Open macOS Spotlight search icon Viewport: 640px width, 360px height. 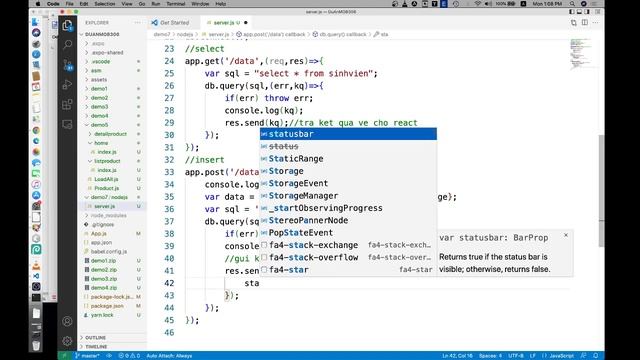coord(572,4)
